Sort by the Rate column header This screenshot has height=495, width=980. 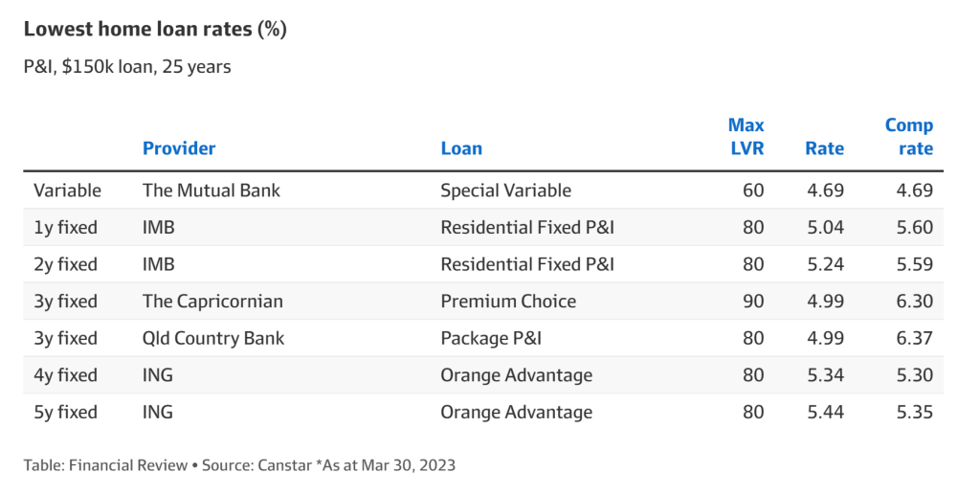point(824,148)
